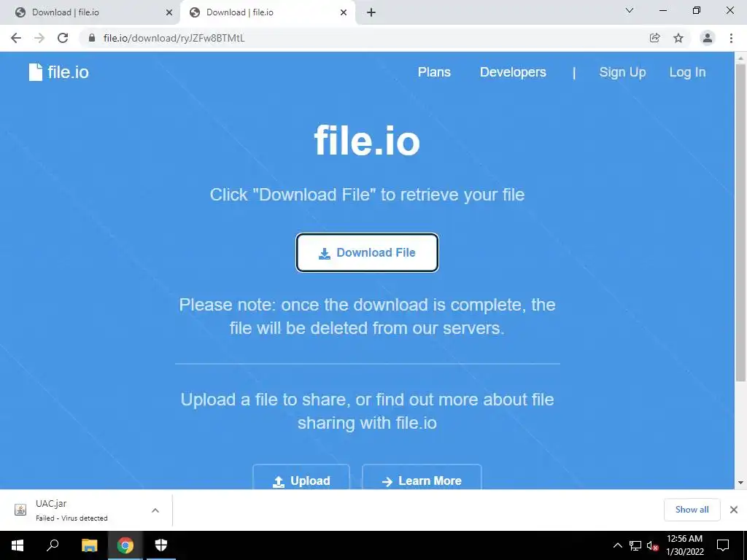This screenshot has width=747, height=560.
Task: Open the share page icon in address bar
Action: pyautogui.click(x=655, y=38)
